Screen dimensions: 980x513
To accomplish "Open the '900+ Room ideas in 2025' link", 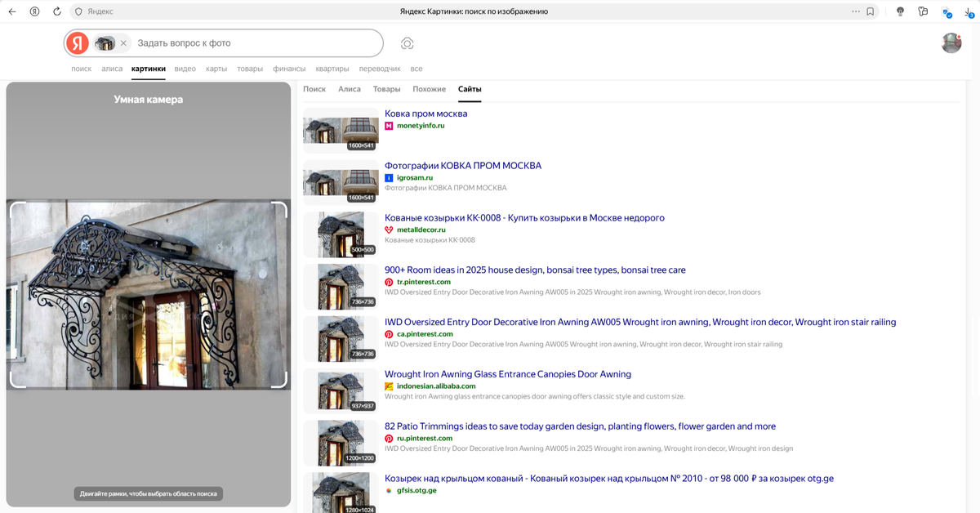I will pos(535,270).
